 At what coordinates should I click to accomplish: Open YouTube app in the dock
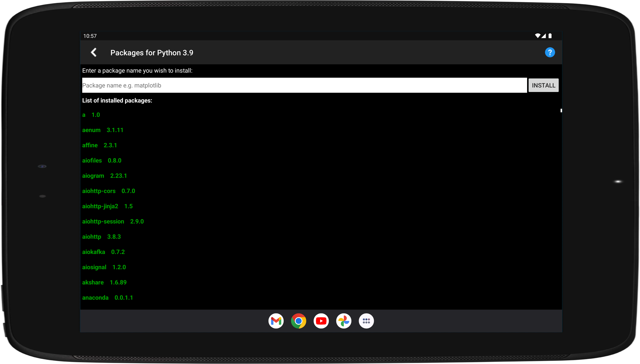321,321
